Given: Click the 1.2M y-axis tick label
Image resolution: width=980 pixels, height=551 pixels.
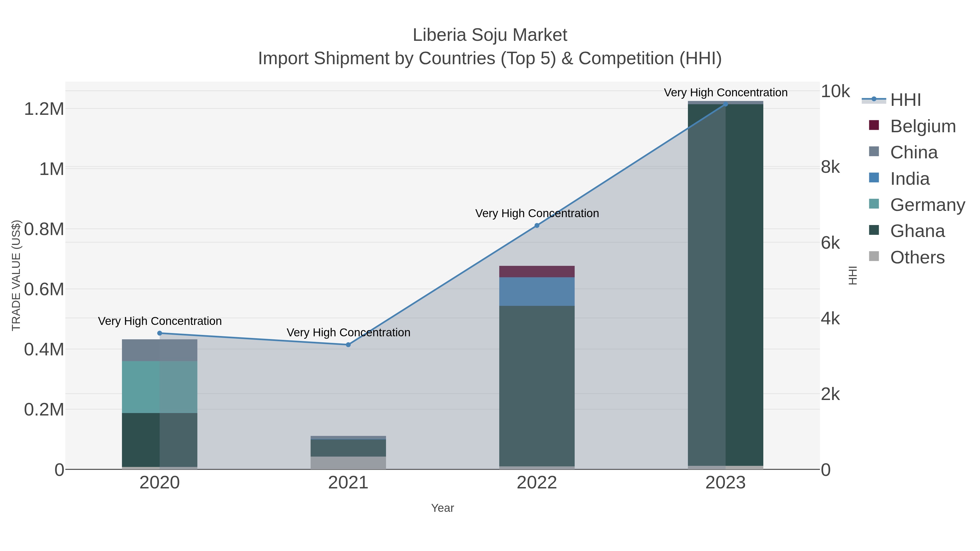Looking at the screenshot, I should (44, 109).
